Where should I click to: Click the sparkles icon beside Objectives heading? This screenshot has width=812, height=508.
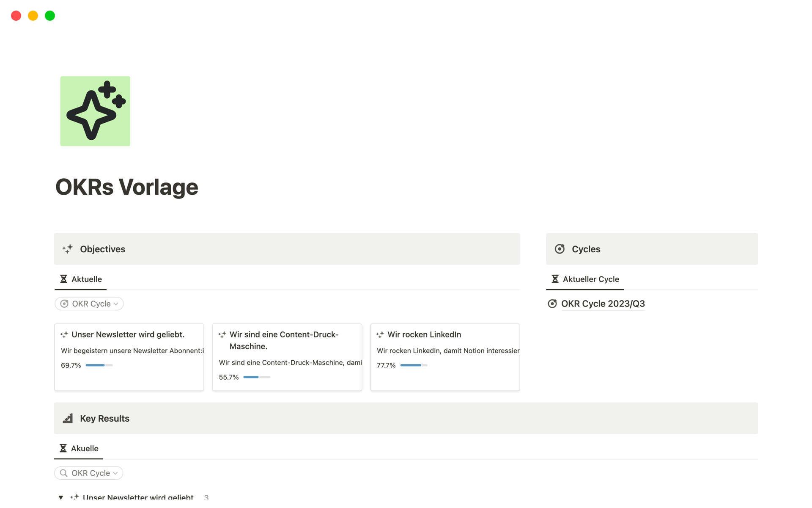click(x=68, y=249)
